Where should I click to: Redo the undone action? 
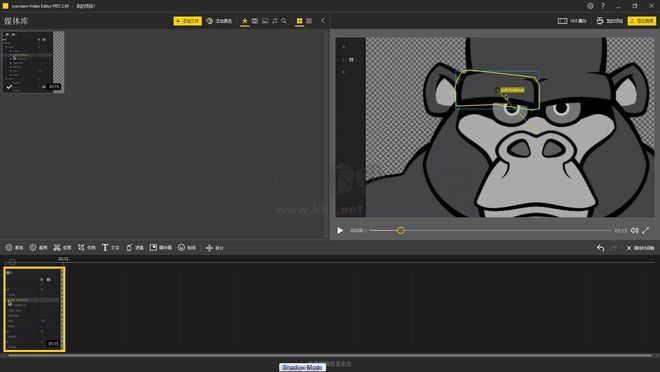pos(613,248)
